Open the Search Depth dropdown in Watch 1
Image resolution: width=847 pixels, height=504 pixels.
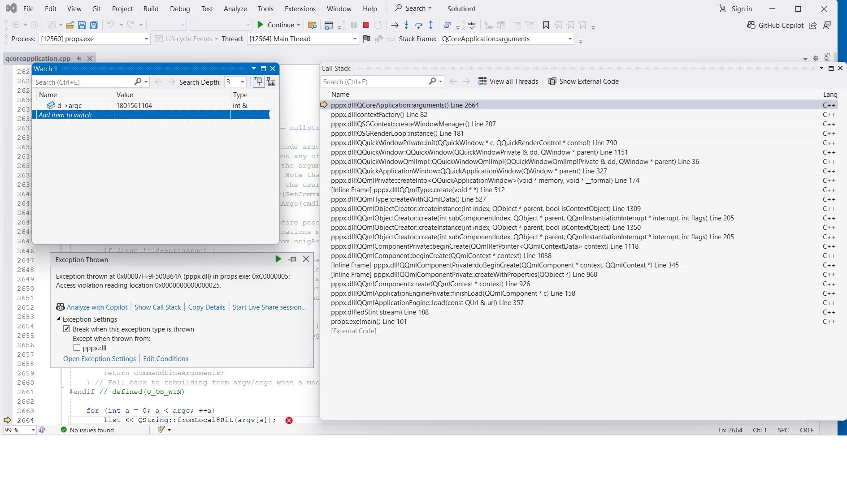(242, 82)
